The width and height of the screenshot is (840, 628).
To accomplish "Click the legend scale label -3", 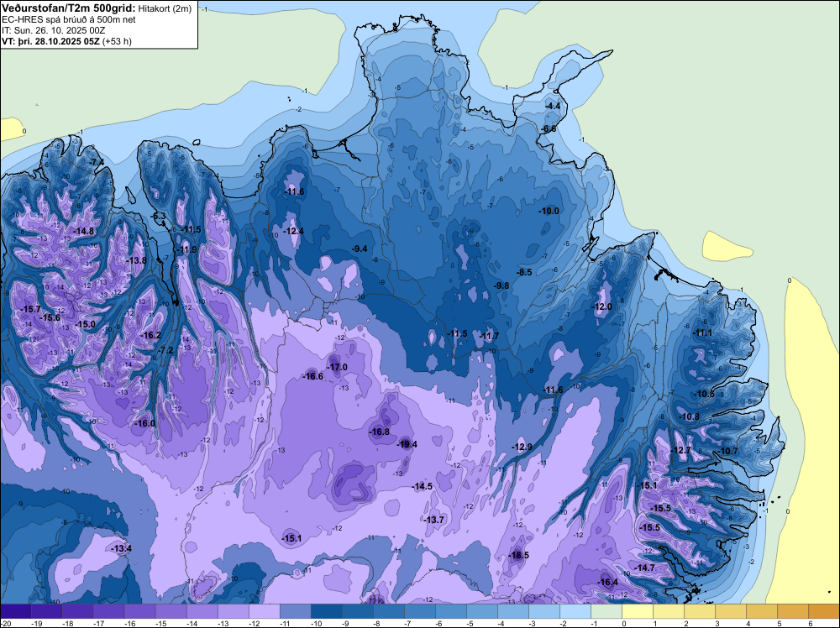I will pyautogui.click(x=533, y=623).
